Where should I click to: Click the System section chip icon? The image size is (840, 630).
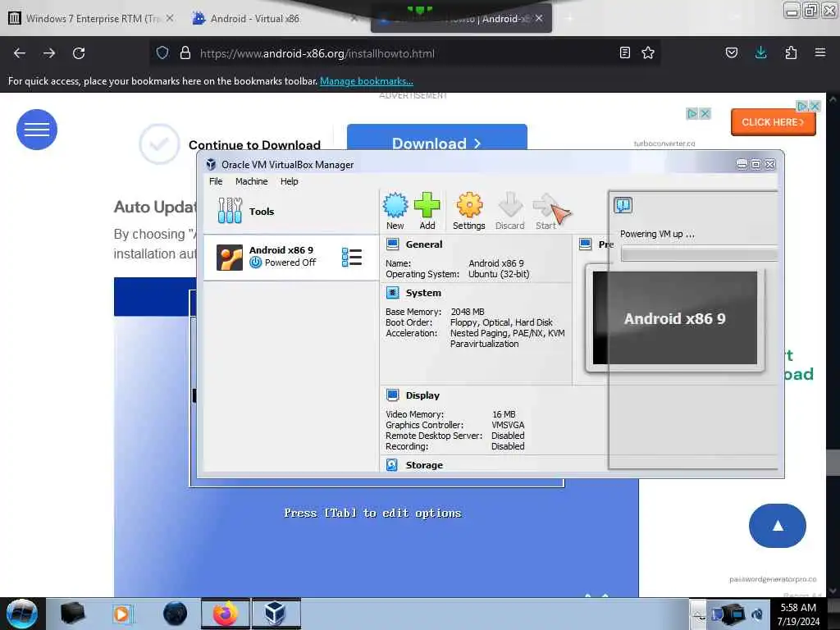393,293
